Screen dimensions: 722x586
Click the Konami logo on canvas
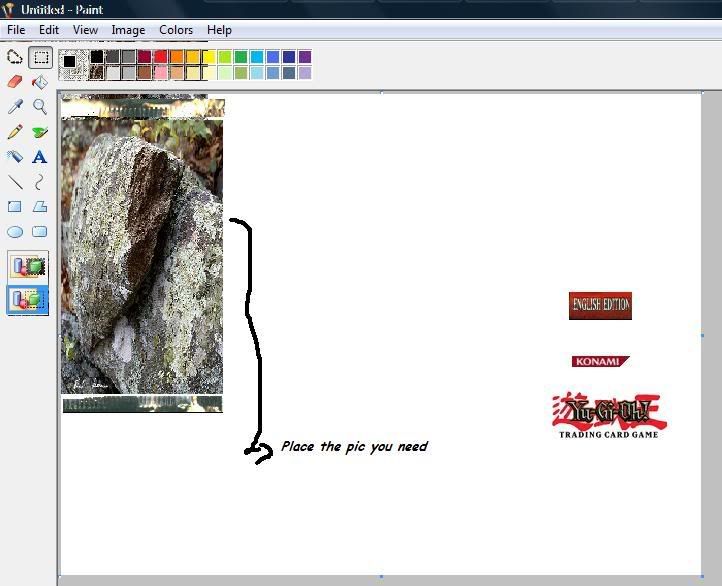(600, 361)
